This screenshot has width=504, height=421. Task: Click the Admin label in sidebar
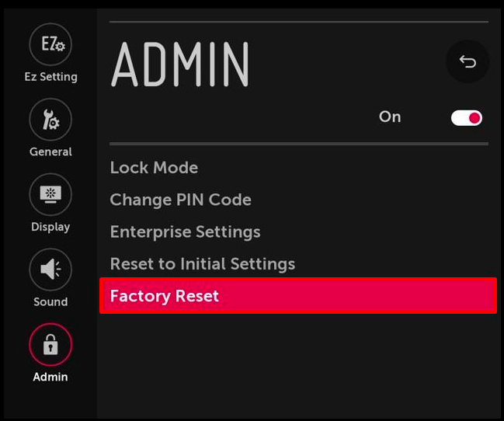click(x=50, y=377)
